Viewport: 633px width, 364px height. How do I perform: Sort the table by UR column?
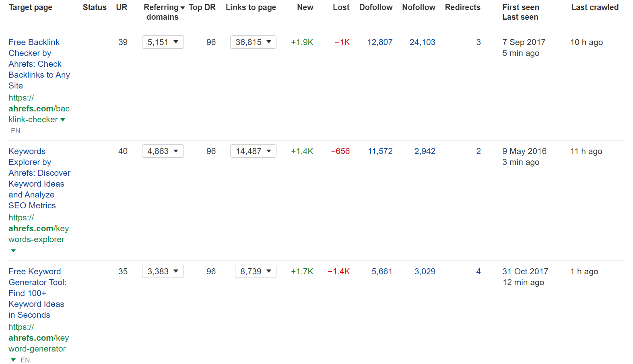122,7
